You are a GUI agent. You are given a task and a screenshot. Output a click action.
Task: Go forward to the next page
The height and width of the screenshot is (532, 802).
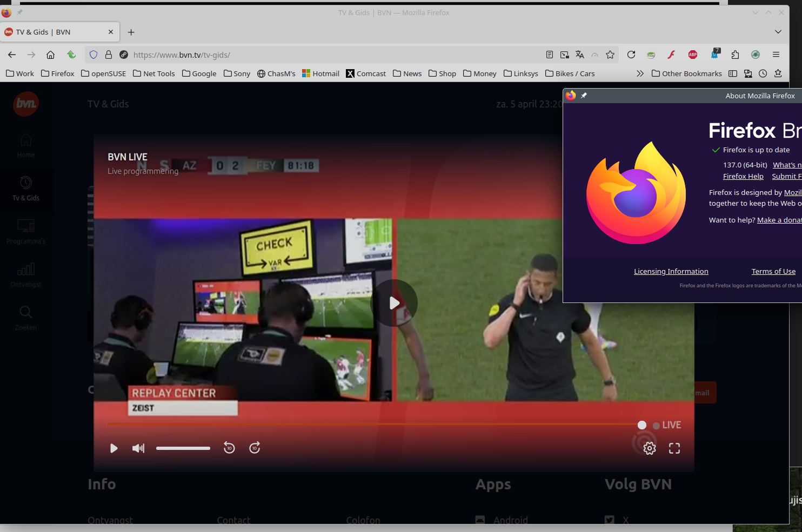point(31,55)
